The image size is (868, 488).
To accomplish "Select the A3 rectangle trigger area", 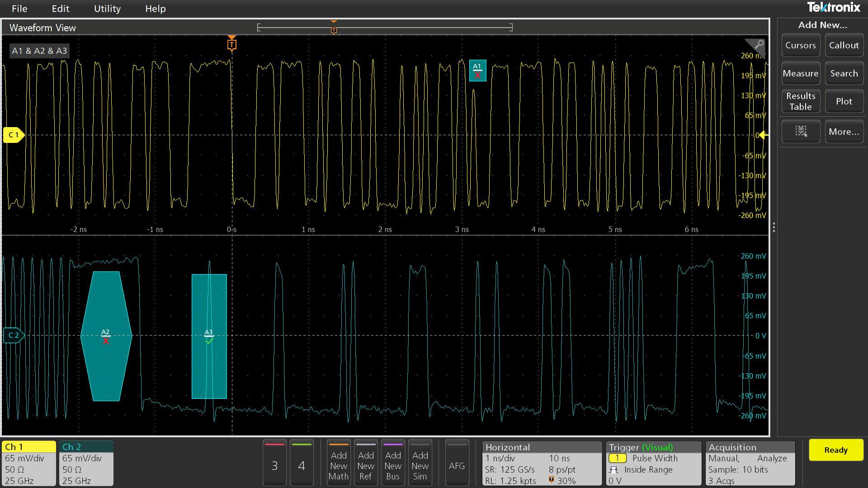I will (209, 336).
